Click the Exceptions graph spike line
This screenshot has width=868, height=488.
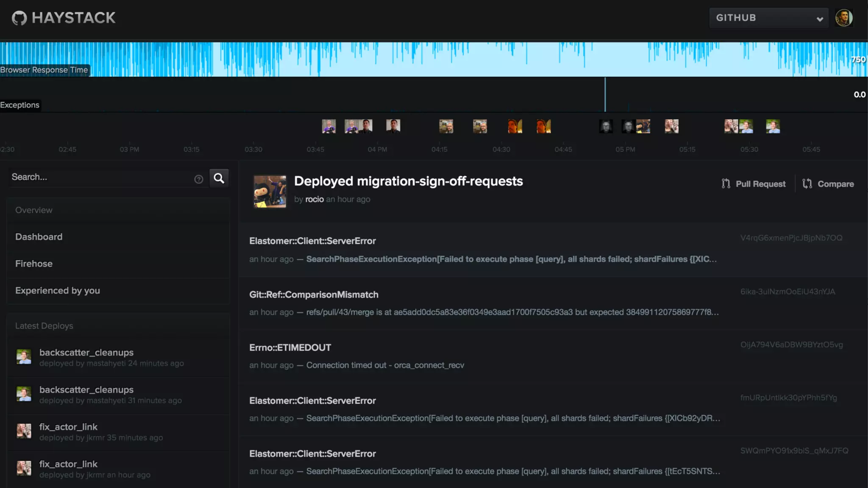pos(605,94)
